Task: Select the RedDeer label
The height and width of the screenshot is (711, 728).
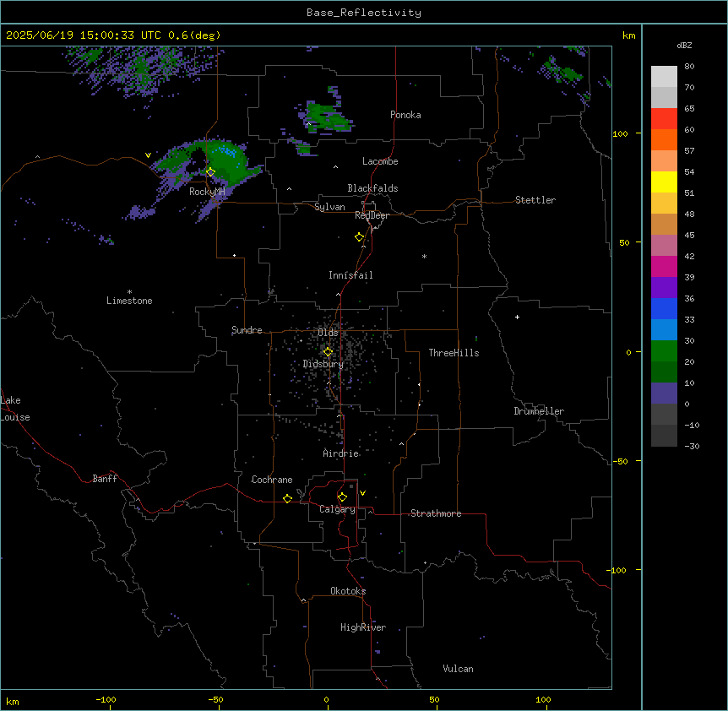Action: click(x=372, y=215)
